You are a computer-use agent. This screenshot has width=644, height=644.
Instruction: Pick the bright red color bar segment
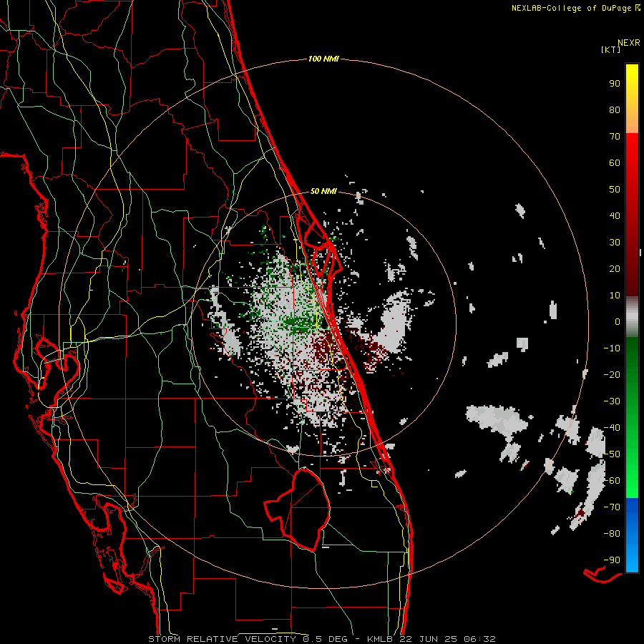coord(632,165)
